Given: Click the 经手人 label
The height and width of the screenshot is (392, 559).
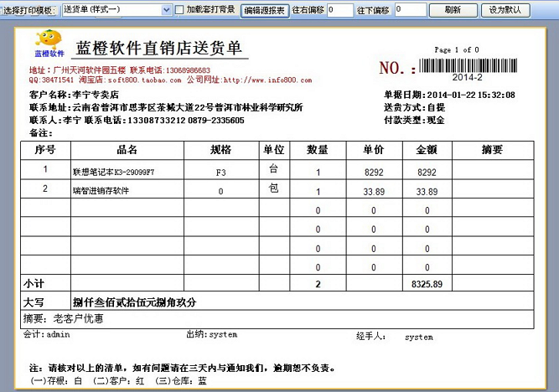Looking at the screenshot, I should point(370,336).
